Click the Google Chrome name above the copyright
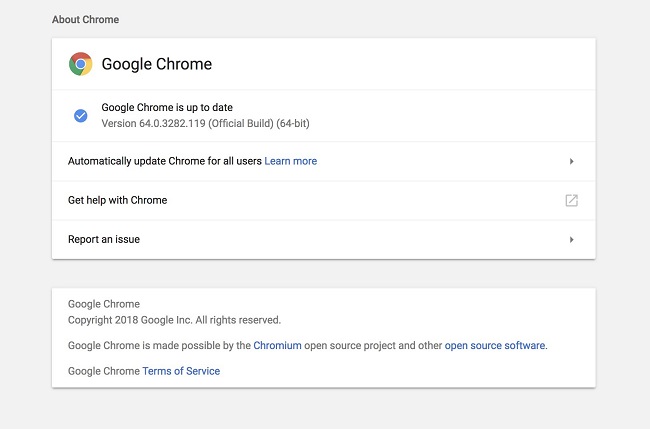Image resolution: width=650 pixels, height=429 pixels. pyautogui.click(x=104, y=304)
